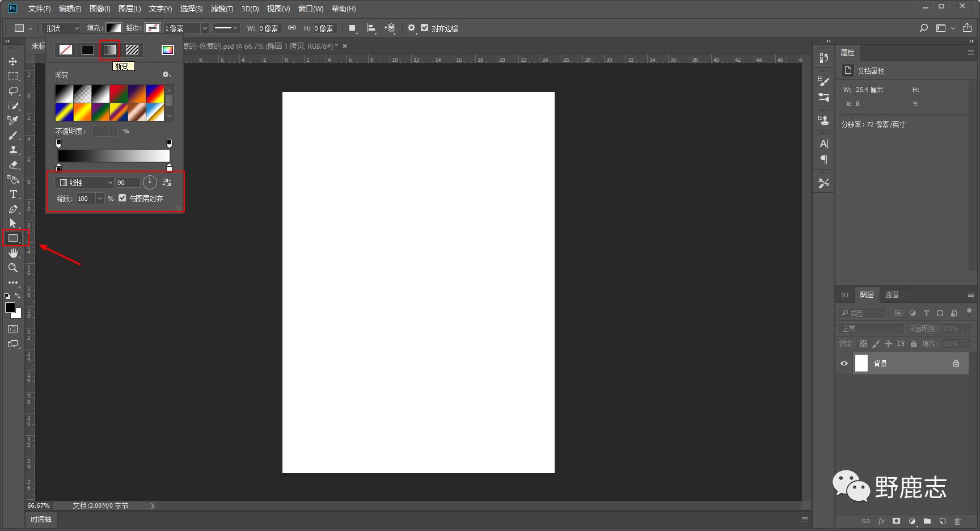Screen dimensions: 980x531
Task: Toggle the 对齐边缘 checkbox
Action: click(424, 28)
